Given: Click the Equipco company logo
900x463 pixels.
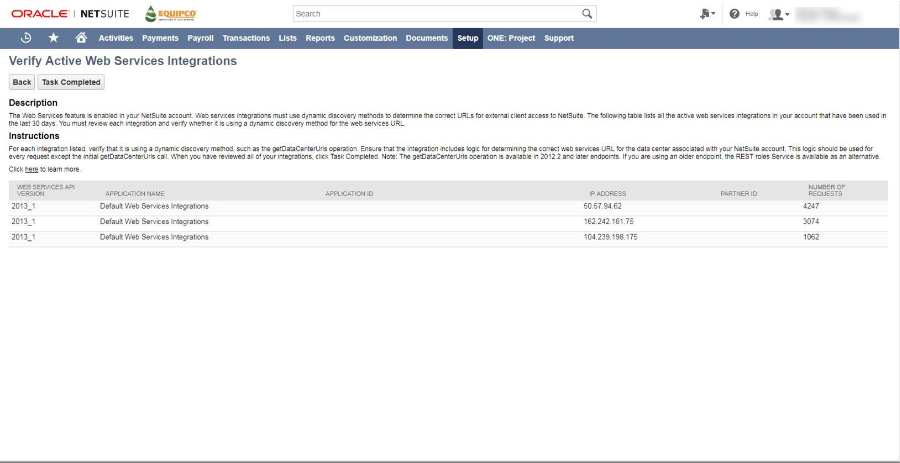Looking at the screenshot, I should click(171, 14).
